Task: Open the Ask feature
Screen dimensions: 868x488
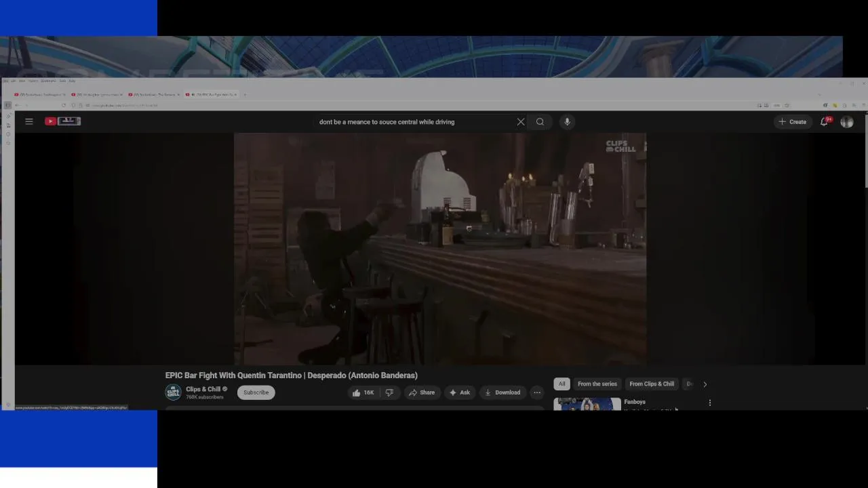Action: (460, 392)
